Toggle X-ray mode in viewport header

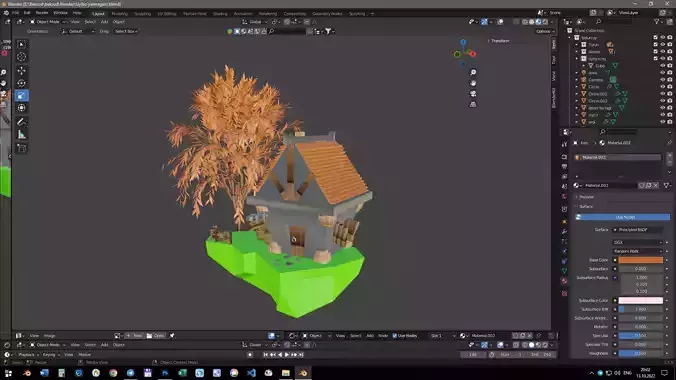click(x=516, y=22)
